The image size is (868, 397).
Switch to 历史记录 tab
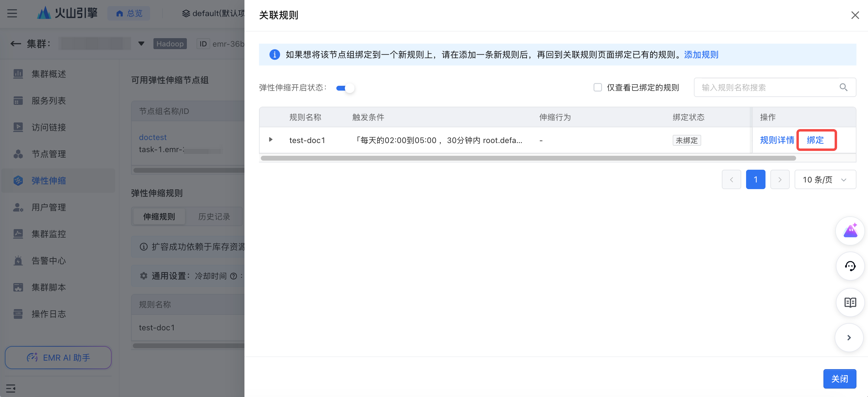(x=214, y=216)
